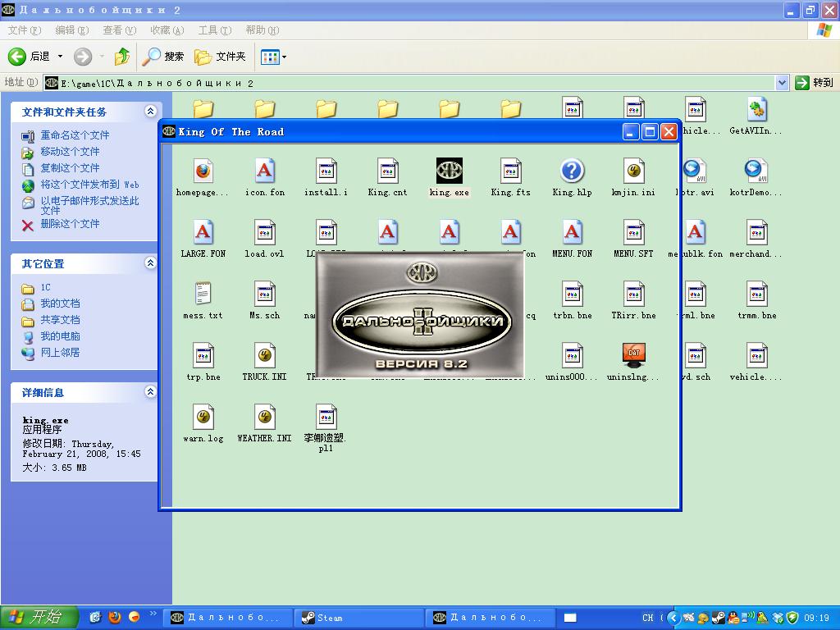Viewport: 840px width, 630px height.
Task: Select the homepage Firefox shortcut file
Action: point(203,171)
